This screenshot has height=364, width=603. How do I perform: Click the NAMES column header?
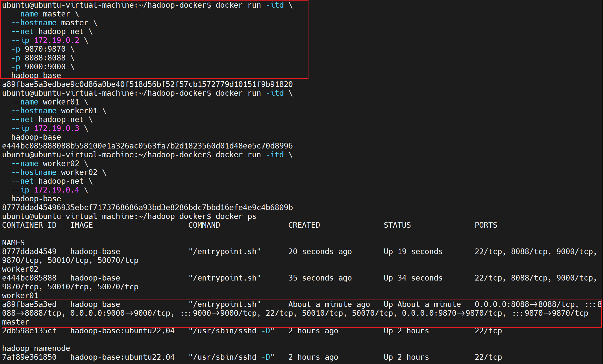click(13, 243)
